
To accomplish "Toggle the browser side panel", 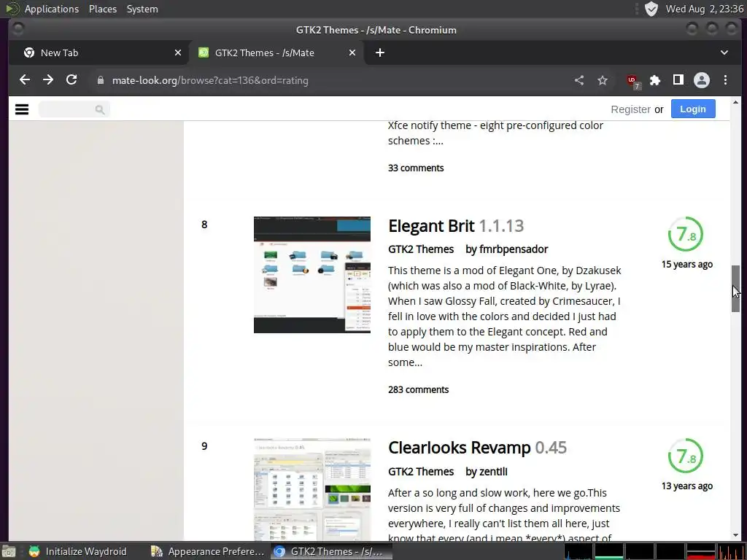I will click(678, 80).
